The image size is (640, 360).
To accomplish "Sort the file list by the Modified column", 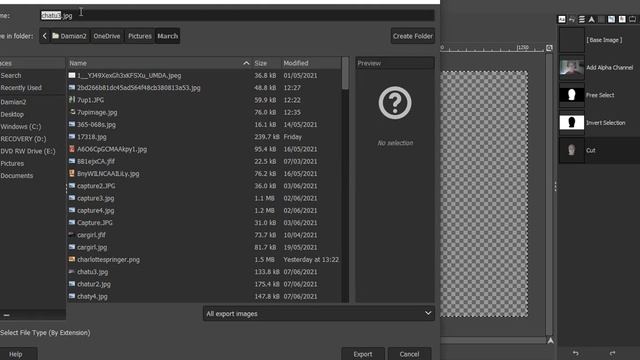I will [x=311, y=63].
